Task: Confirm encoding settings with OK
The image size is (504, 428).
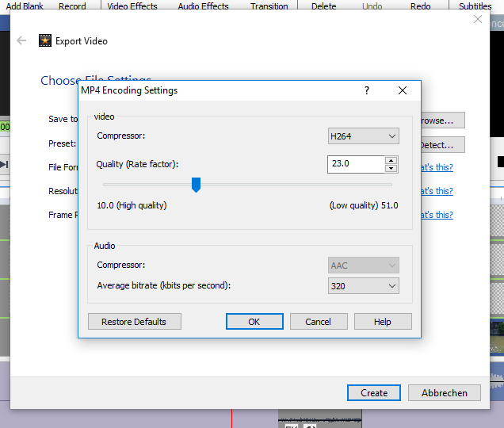Action: point(254,322)
